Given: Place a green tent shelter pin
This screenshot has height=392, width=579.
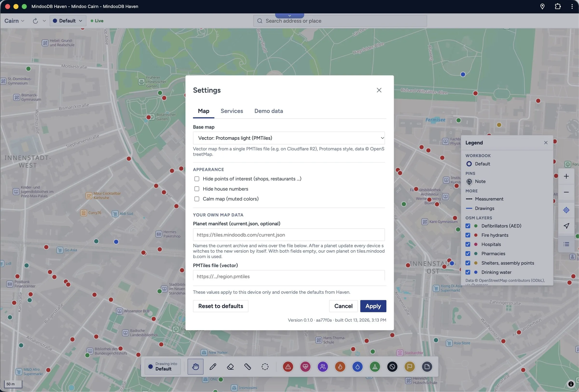Looking at the screenshot, I should tap(375, 367).
